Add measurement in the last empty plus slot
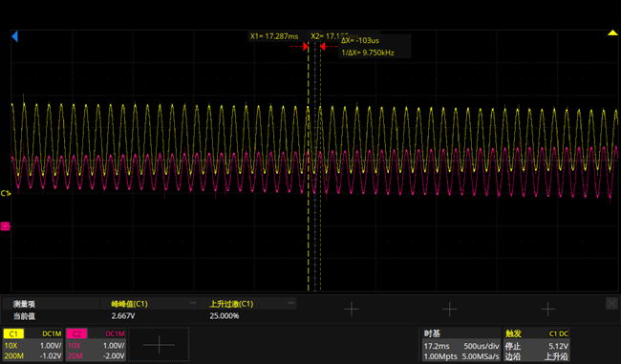Image resolution: width=621 pixels, height=364 pixels. (x=547, y=310)
